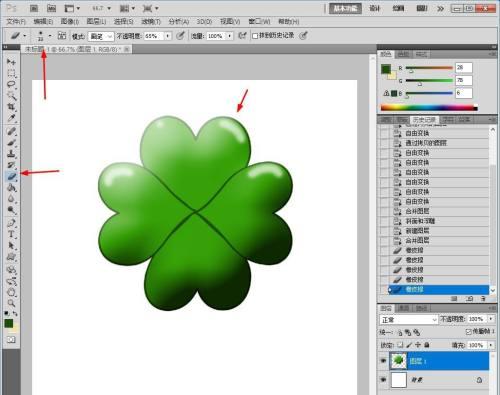Launch Bridge from the application bar
Image resolution: width=500 pixels, height=395 pixels.
pyautogui.click(x=34, y=8)
